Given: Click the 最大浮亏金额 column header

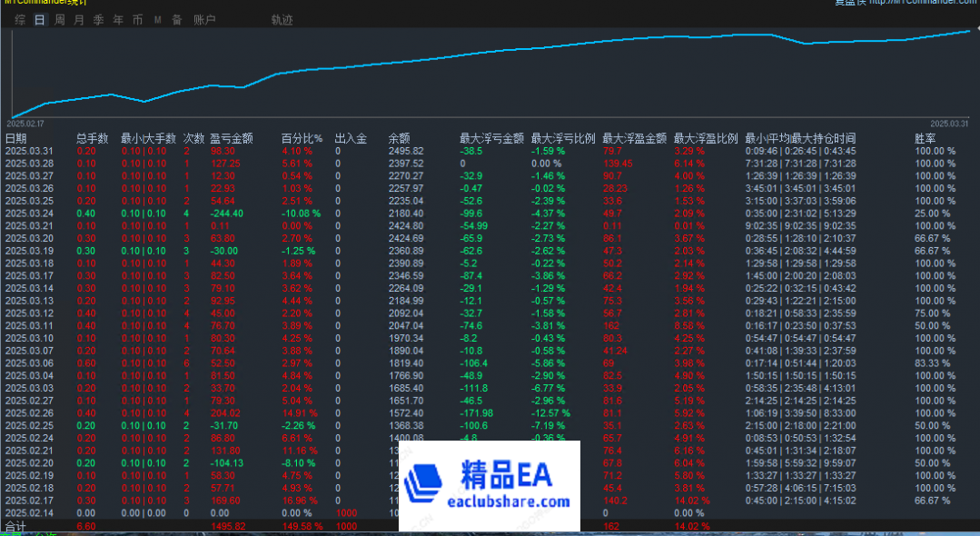Looking at the screenshot, I should (492, 138).
